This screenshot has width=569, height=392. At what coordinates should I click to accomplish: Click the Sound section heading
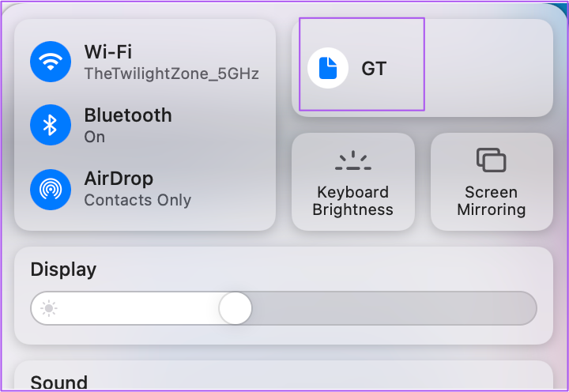59,383
